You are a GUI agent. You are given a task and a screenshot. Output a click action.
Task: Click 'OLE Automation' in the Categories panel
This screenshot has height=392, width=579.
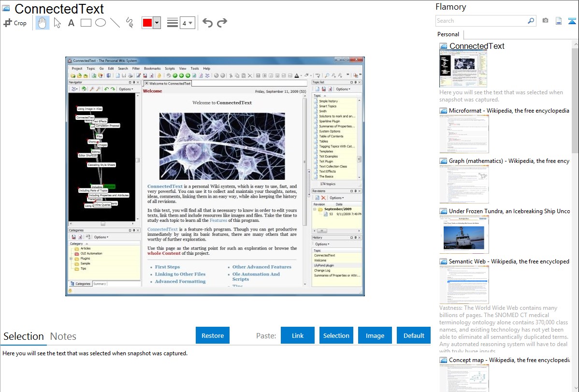[91, 253]
